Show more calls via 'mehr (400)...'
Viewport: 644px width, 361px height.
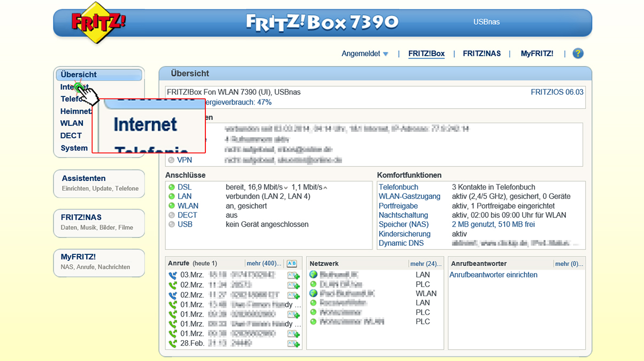click(x=264, y=264)
